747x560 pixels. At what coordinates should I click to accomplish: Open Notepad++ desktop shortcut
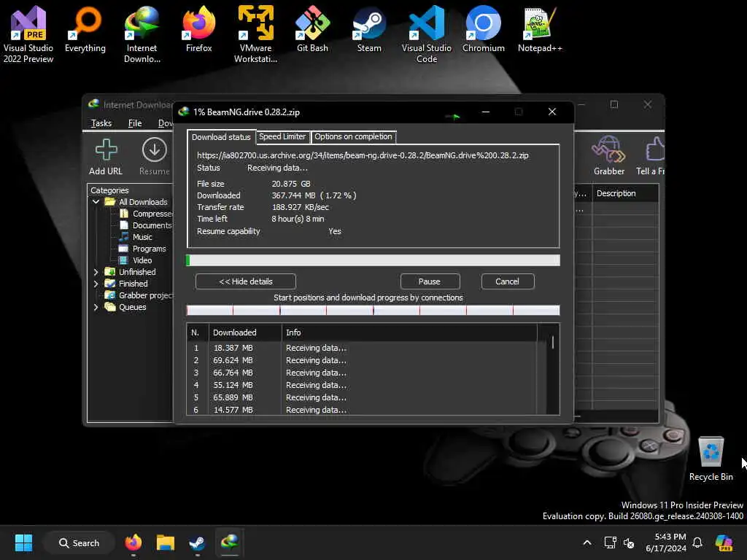pyautogui.click(x=540, y=29)
